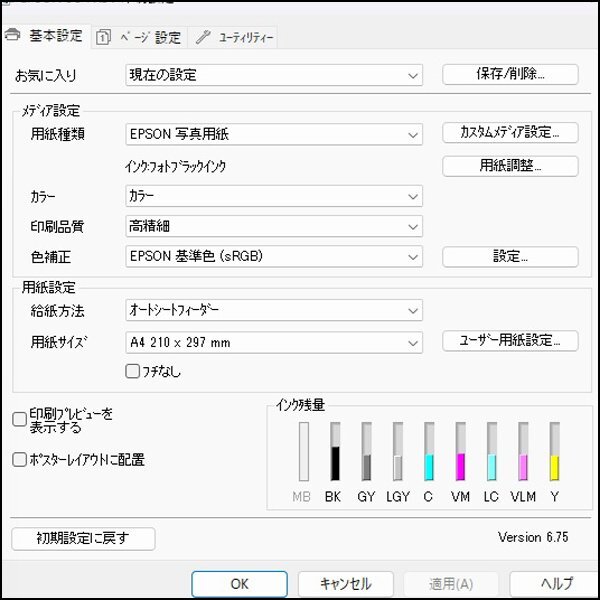Click the 設定 button beside 色補正
The image size is (600, 600).
pyautogui.click(x=510, y=256)
